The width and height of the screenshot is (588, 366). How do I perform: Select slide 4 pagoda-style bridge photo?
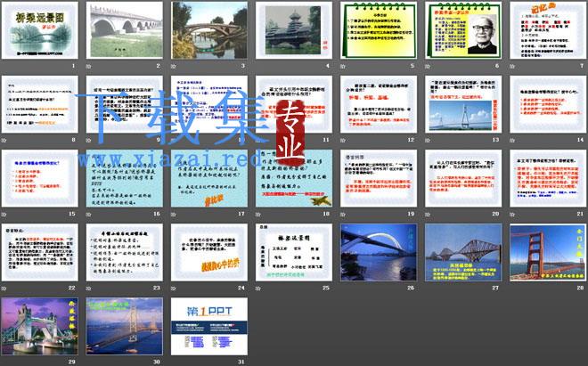[x=294, y=30]
